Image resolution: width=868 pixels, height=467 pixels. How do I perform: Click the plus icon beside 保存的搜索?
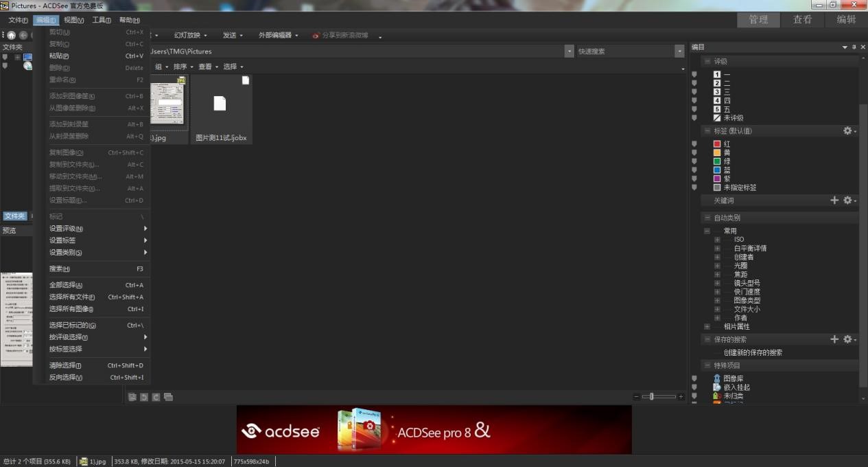[x=834, y=339]
